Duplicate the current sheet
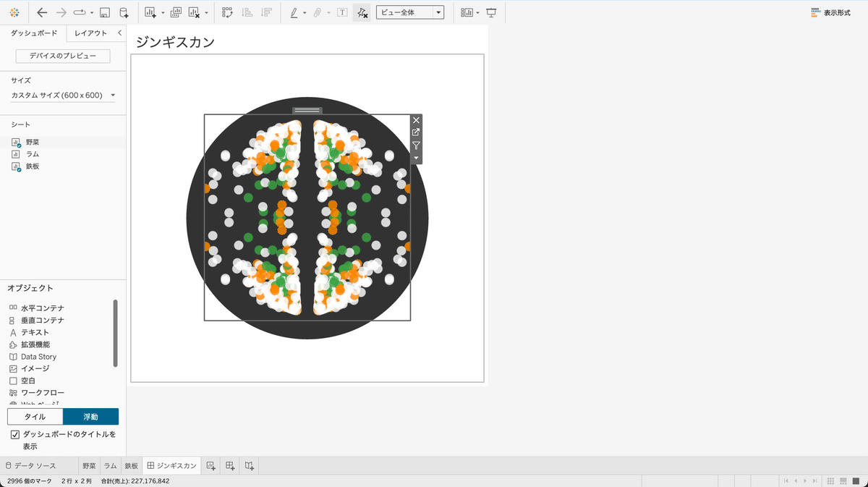 coord(175,12)
